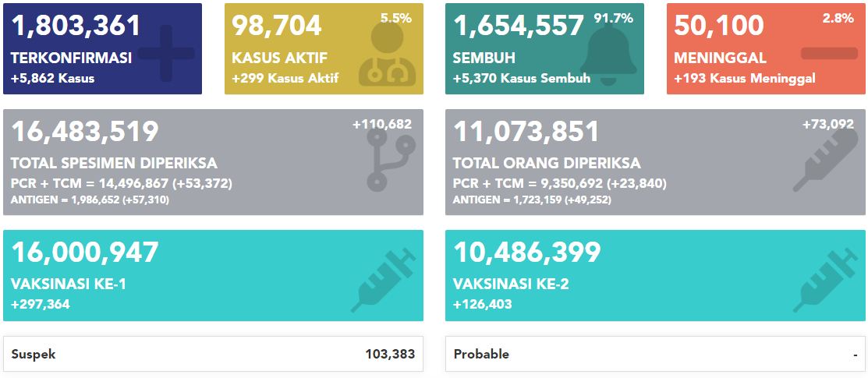Click the +5,370 Kasus Sembuh text
Image resolution: width=868 pixels, height=378 pixels.
(x=522, y=79)
